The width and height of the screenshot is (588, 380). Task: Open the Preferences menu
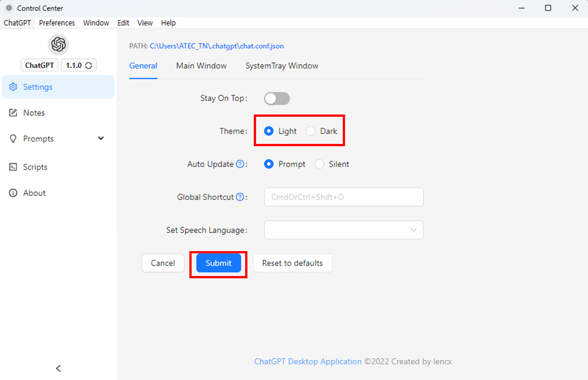[57, 23]
